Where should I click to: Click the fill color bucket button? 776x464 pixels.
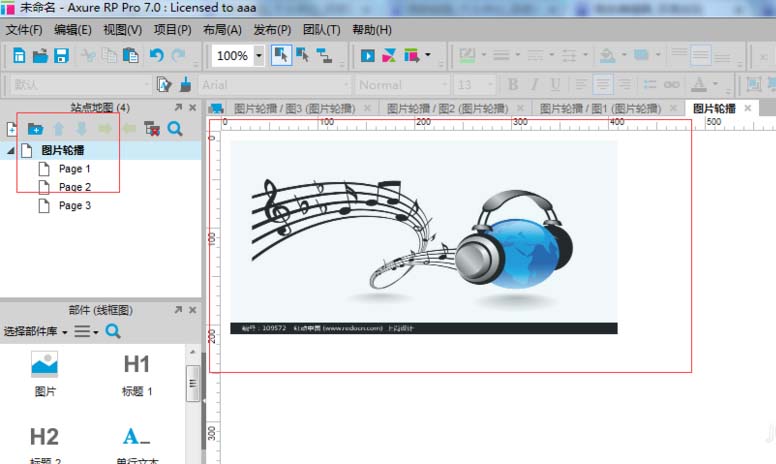pyautogui.click(x=607, y=55)
